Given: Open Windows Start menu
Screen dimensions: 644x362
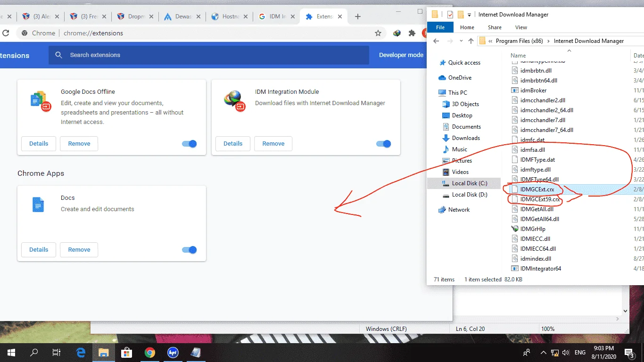Looking at the screenshot, I should (11, 352).
